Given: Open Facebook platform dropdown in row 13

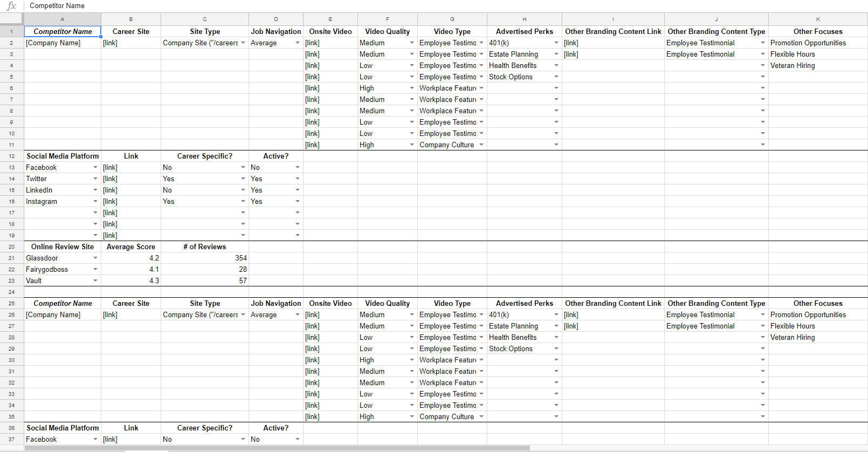Looking at the screenshot, I should click(x=95, y=167).
